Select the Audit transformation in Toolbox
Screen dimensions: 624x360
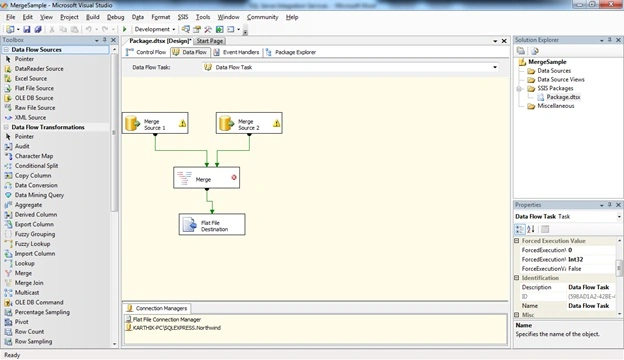tap(22, 146)
